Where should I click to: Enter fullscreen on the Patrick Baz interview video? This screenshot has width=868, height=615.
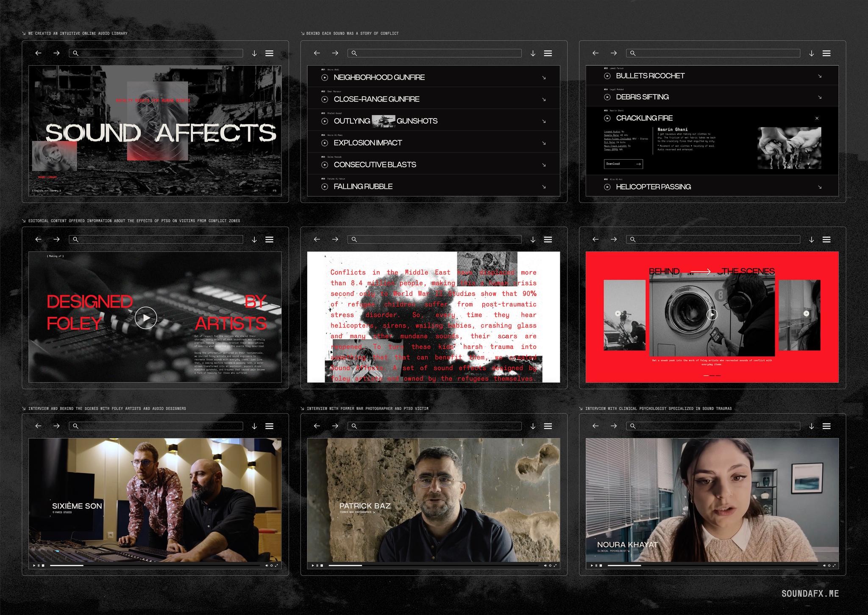click(x=555, y=565)
